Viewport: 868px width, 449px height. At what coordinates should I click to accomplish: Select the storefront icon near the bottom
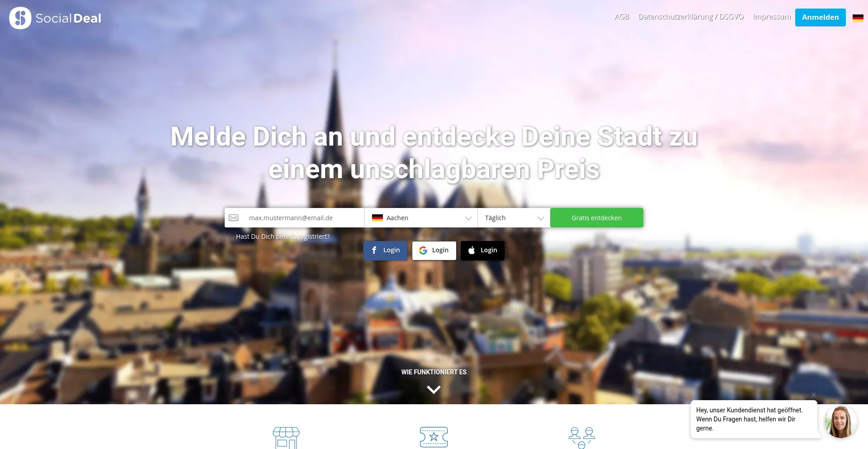coord(286,437)
